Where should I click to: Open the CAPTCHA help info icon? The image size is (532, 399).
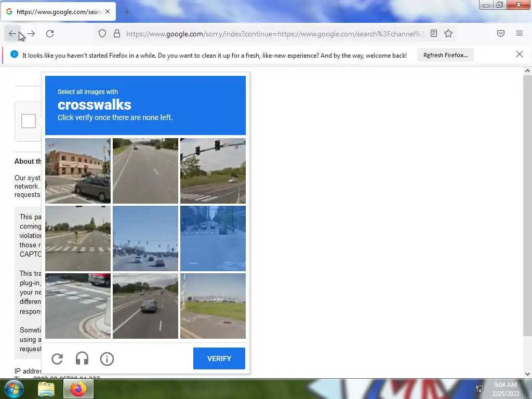pos(107,358)
